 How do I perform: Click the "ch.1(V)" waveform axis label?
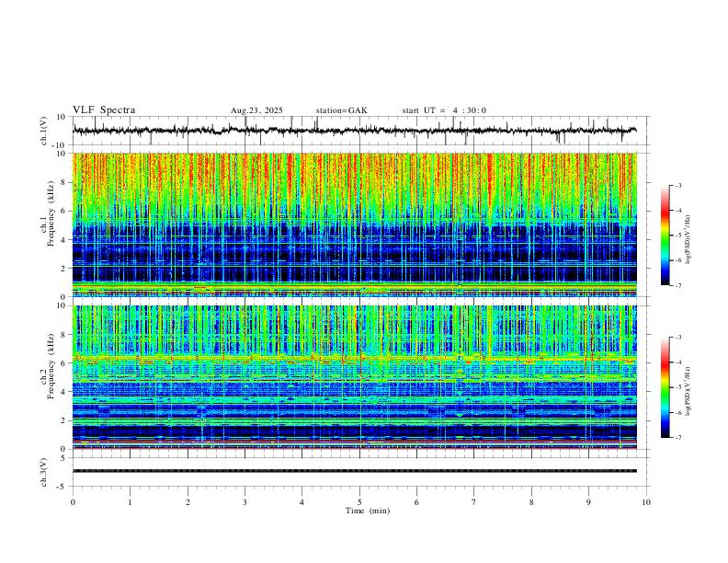(44, 131)
